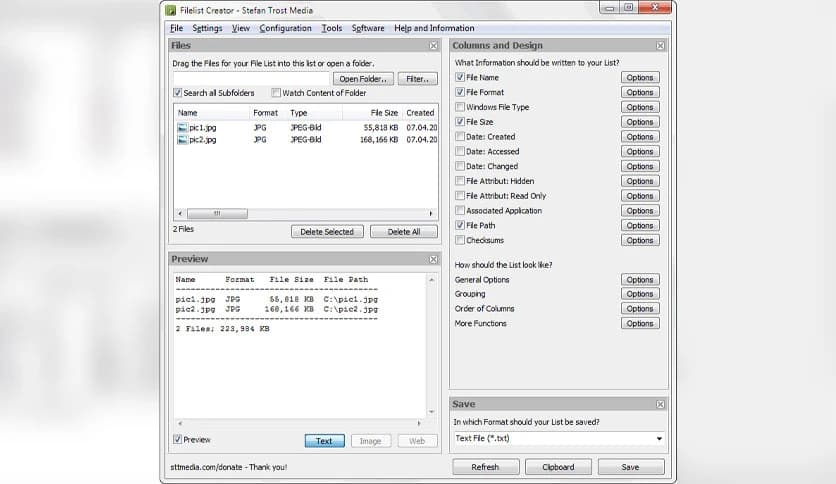Click preview vertical scroll up arrow
The height and width of the screenshot is (484, 836).
pos(432,280)
